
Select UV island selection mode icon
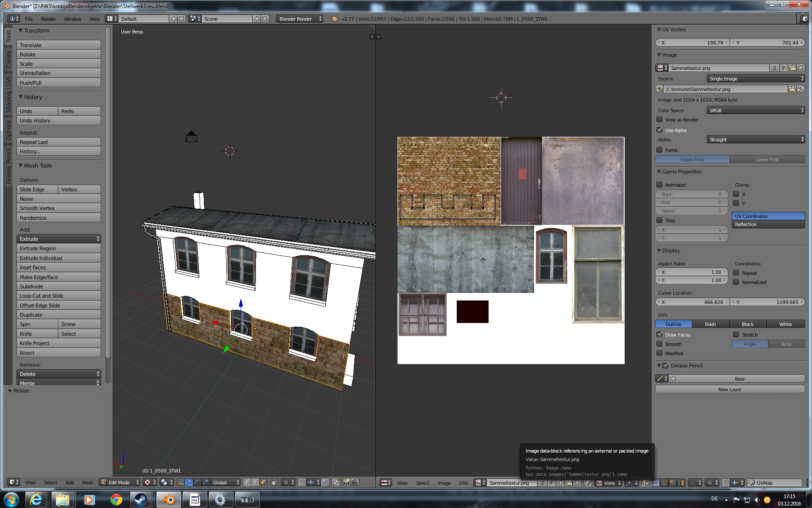(x=681, y=483)
